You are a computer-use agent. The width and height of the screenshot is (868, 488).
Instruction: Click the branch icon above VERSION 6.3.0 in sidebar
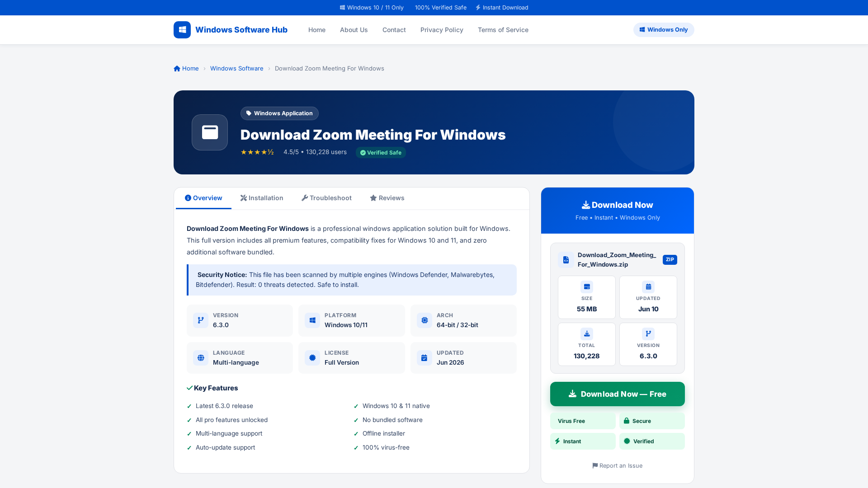coord(648,334)
